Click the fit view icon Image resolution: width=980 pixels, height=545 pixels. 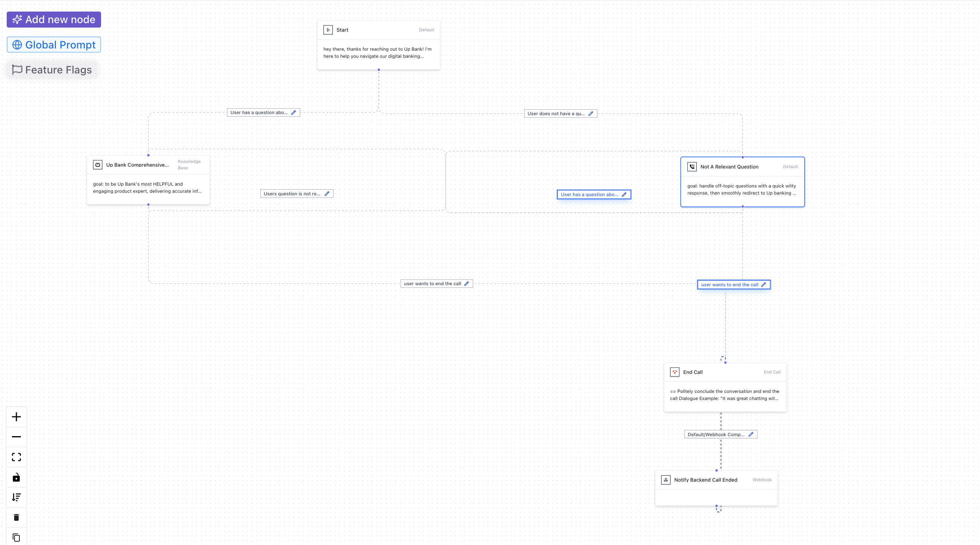click(16, 457)
